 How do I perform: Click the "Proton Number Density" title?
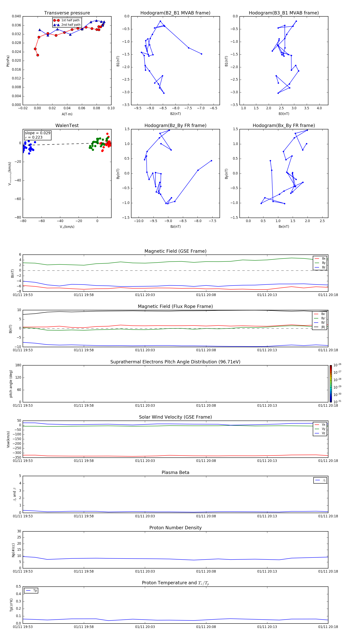[x=175, y=528]
